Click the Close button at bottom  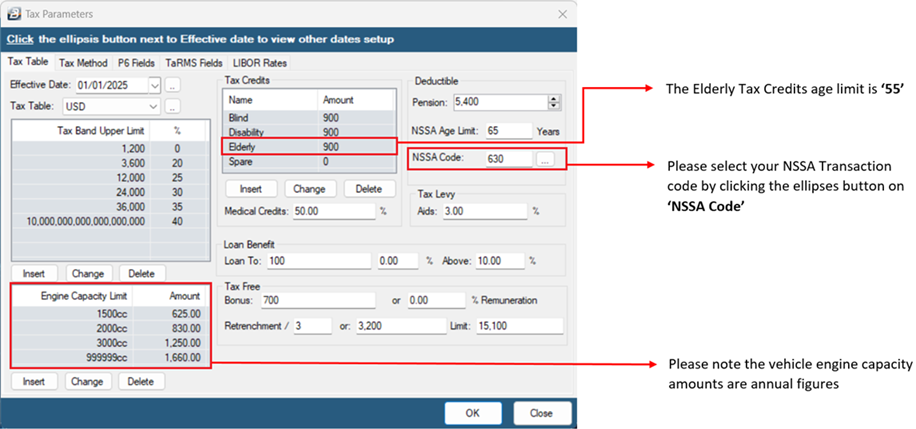pos(542,413)
